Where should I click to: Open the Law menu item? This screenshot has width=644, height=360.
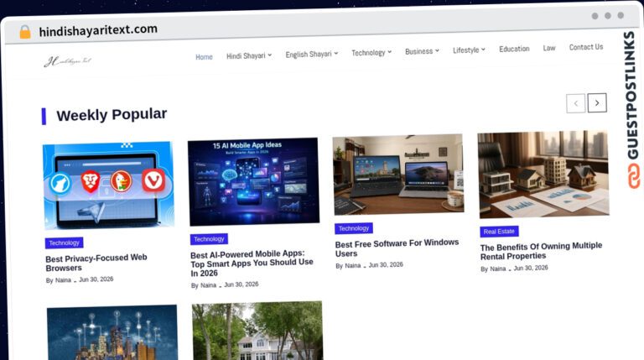click(x=549, y=48)
